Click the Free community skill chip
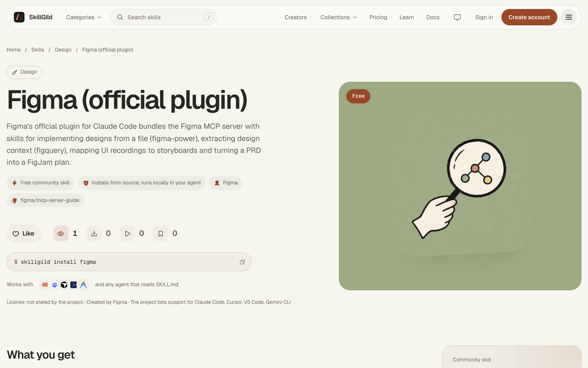This screenshot has height=368, width=588. point(41,183)
